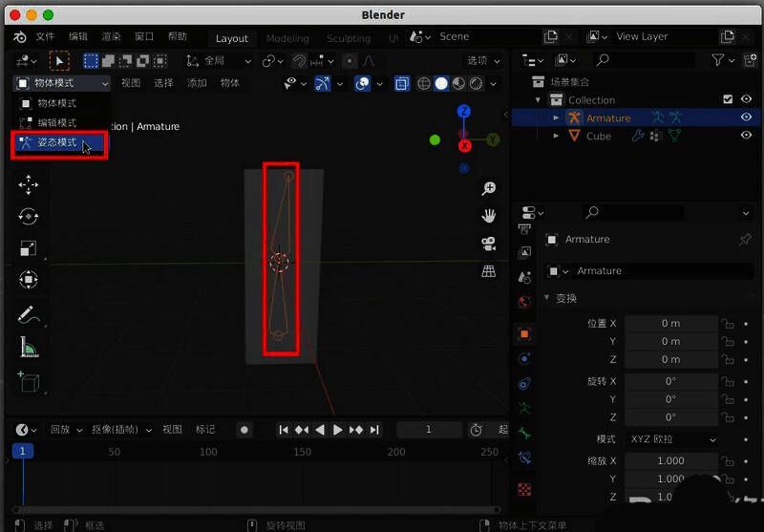The height and width of the screenshot is (532, 764).
Task: Open 抠像(插帧) keying dropdown
Action: click(122, 430)
